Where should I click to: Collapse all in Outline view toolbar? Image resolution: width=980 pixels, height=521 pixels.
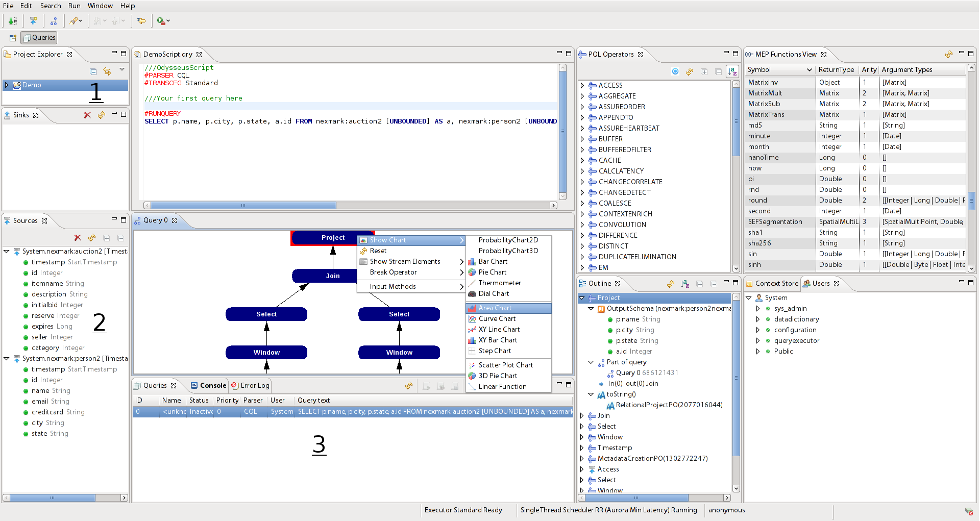[x=714, y=284]
